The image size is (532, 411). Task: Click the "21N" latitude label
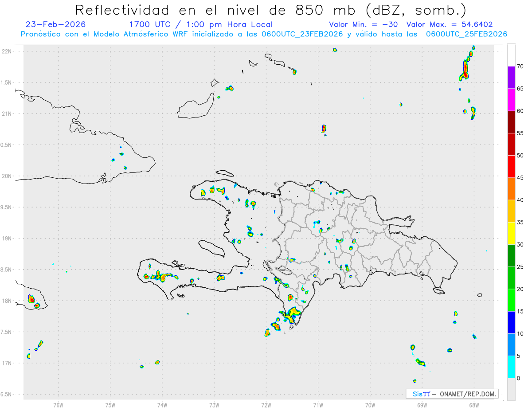tap(7, 114)
